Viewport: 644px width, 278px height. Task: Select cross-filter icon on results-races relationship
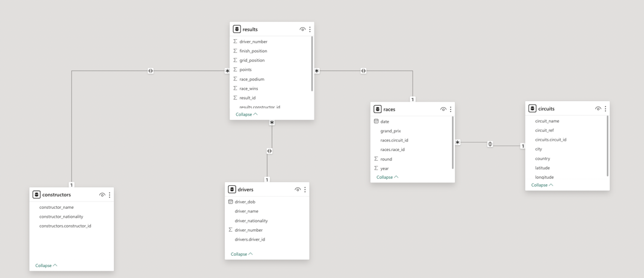(363, 71)
